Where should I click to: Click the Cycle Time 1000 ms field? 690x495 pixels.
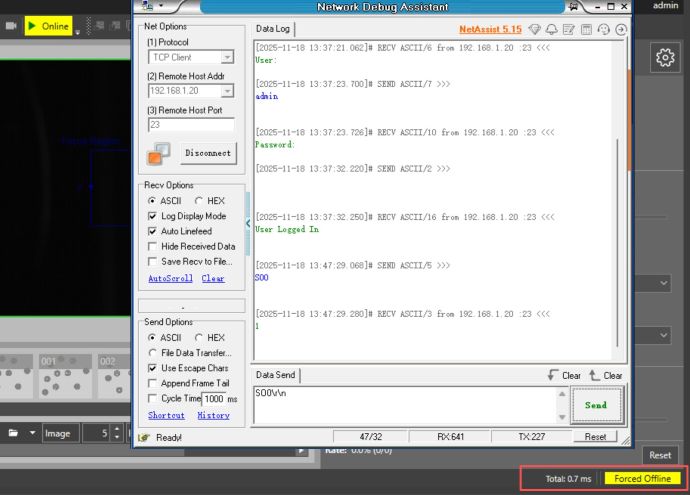coord(214,399)
